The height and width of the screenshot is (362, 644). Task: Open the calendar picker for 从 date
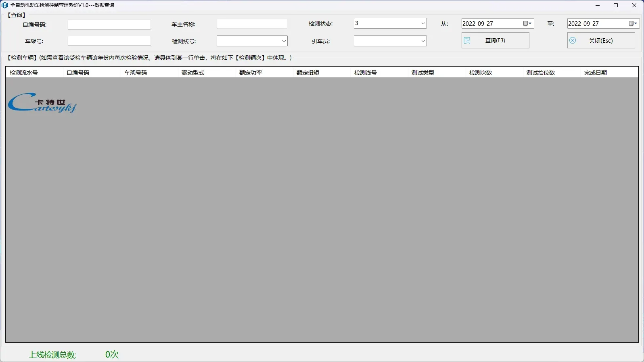528,24
